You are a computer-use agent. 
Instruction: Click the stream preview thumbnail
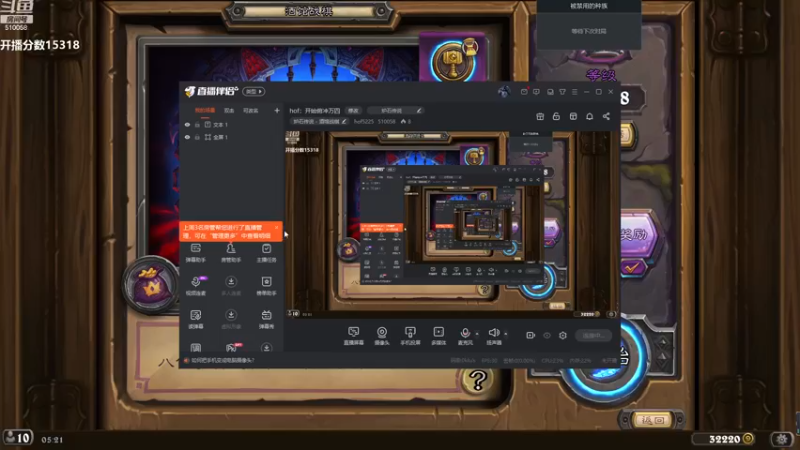tap(452, 224)
